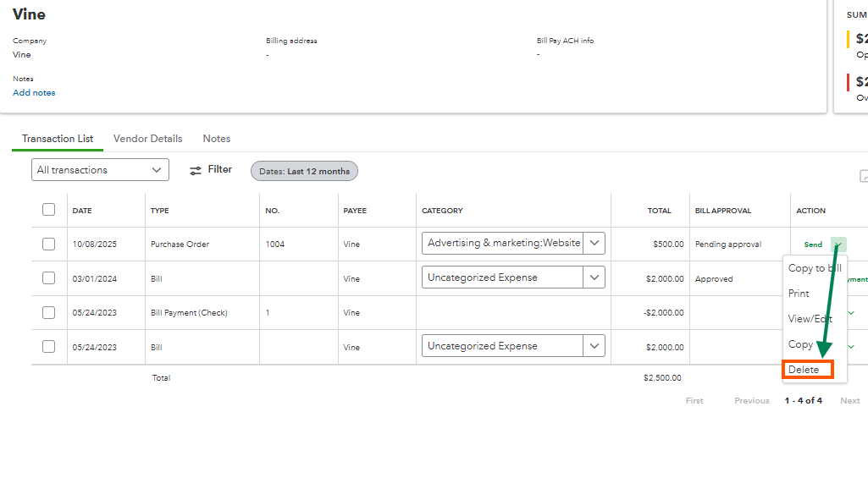Check the Purchase Order 1004 row checkbox
The width and height of the screenshot is (868, 478).
pyautogui.click(x=48, y=244)
